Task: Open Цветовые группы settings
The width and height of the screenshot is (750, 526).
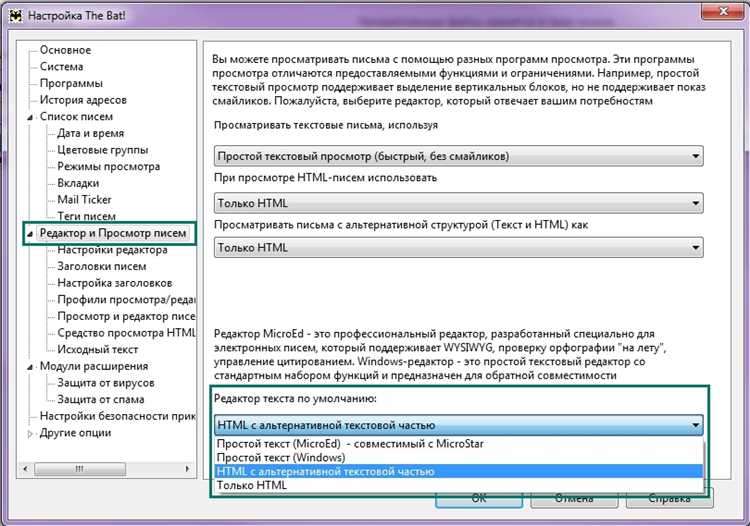Action: (x=102, y=150)
